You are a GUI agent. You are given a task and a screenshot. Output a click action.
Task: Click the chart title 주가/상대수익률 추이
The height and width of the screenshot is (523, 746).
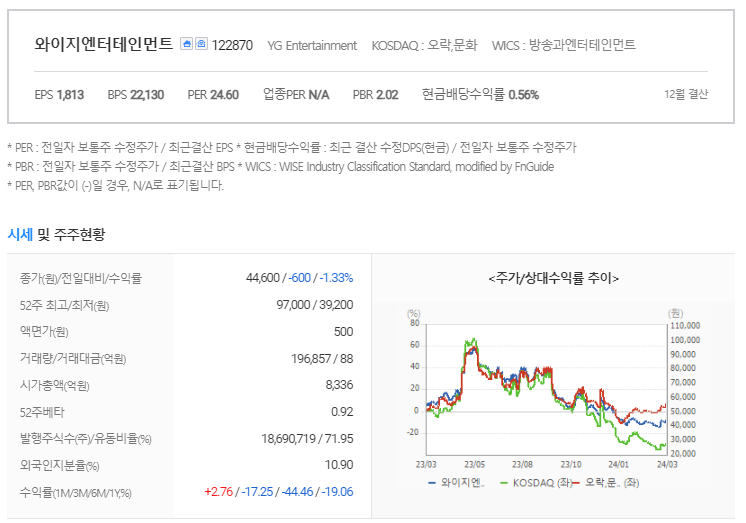click(x=553, y=278)
